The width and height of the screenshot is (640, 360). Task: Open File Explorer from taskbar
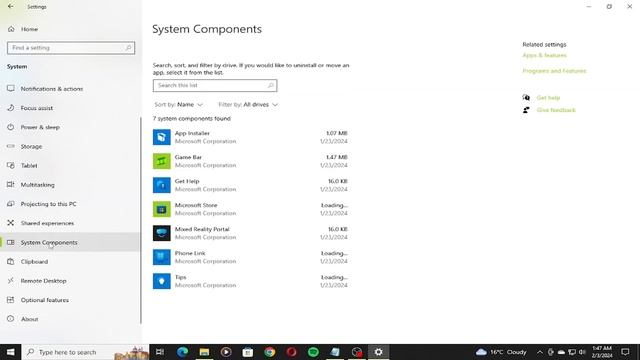point(204,352)
